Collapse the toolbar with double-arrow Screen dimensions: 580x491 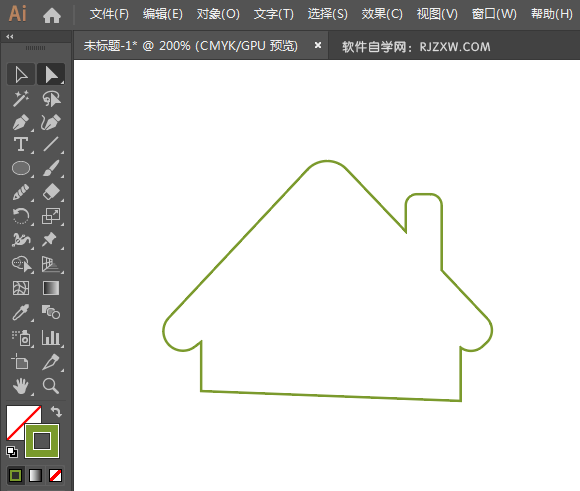(x=10, y=36)
